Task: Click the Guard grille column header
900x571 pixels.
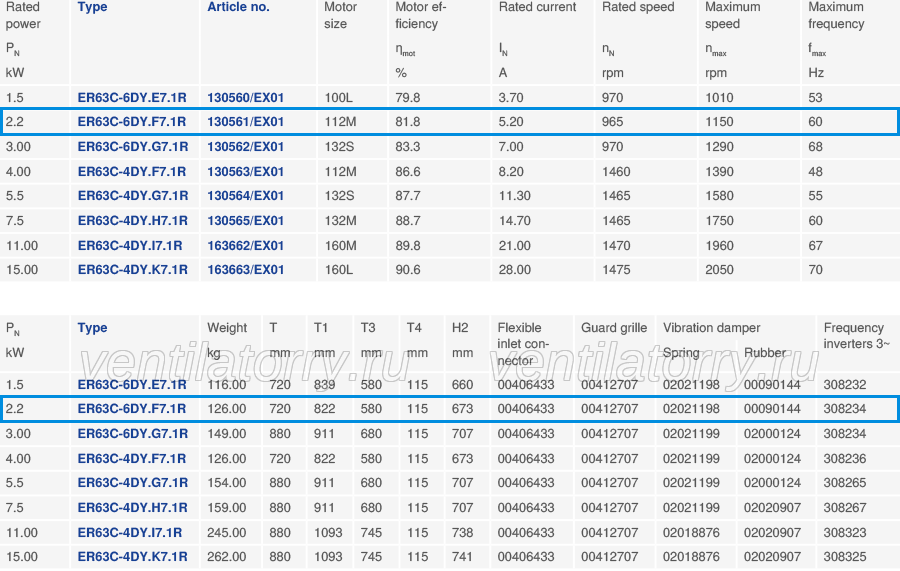Action: [x=614, y=328]
